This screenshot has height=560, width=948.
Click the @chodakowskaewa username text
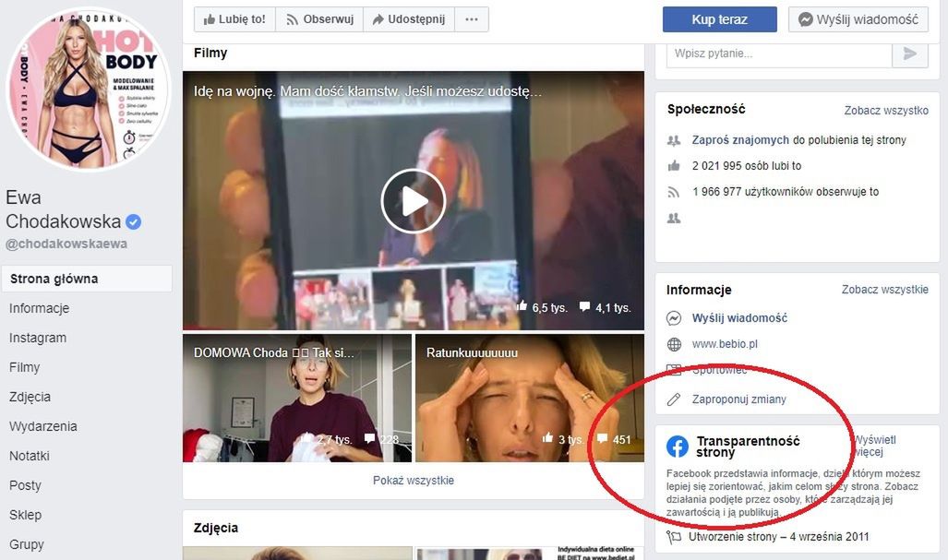[x=66, y=244]
